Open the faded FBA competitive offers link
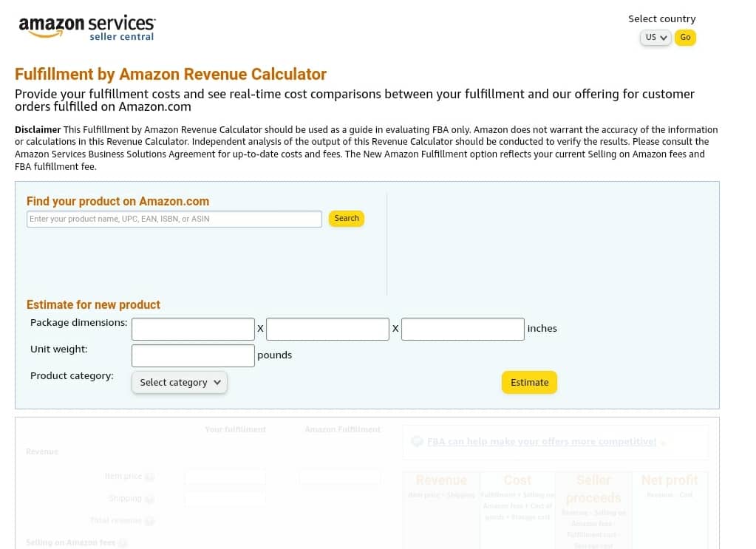The image size is (756, 549). point(542,442)
